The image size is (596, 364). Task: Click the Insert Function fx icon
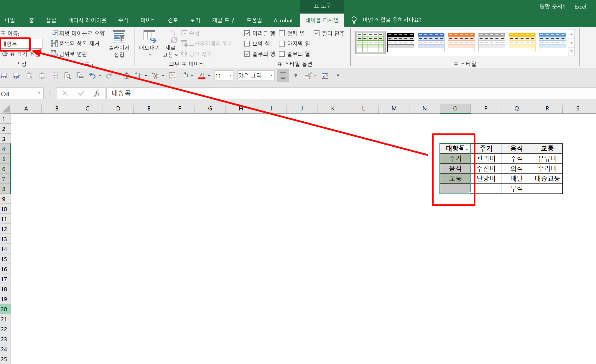(x=96, y=93)
